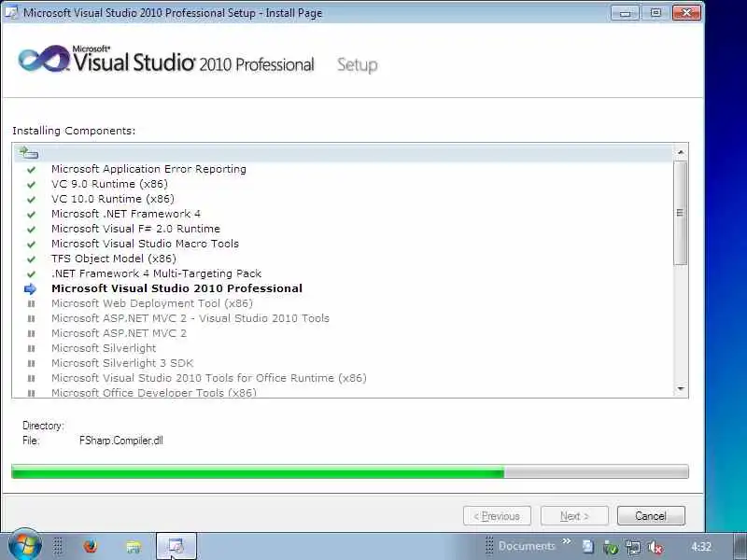Select Microsoft Web Deployment Tool (x86) entry
The width and height of the screenshot is (747, 560).
click(152, 303)
